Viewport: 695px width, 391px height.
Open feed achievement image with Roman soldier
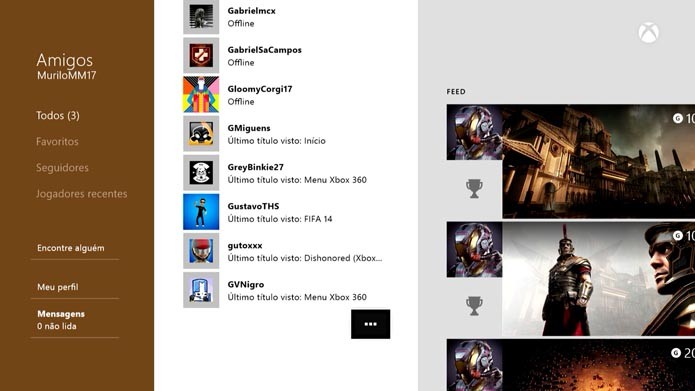598,279
